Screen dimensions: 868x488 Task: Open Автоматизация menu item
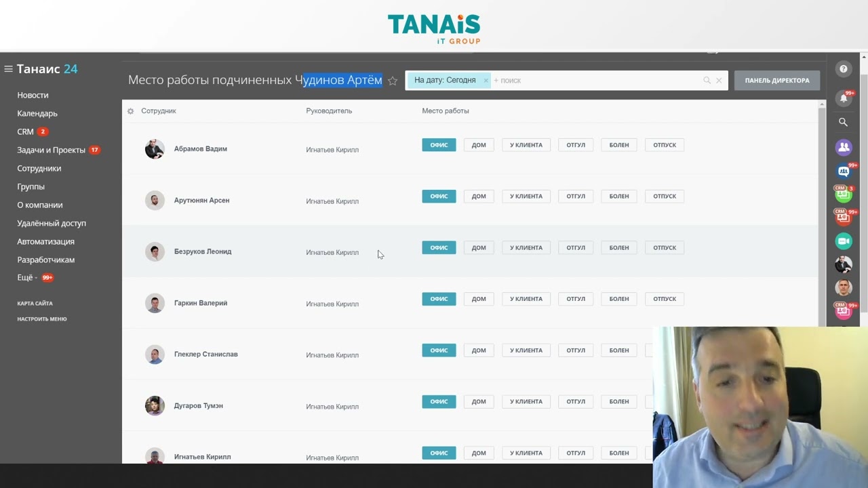[45, 242]
